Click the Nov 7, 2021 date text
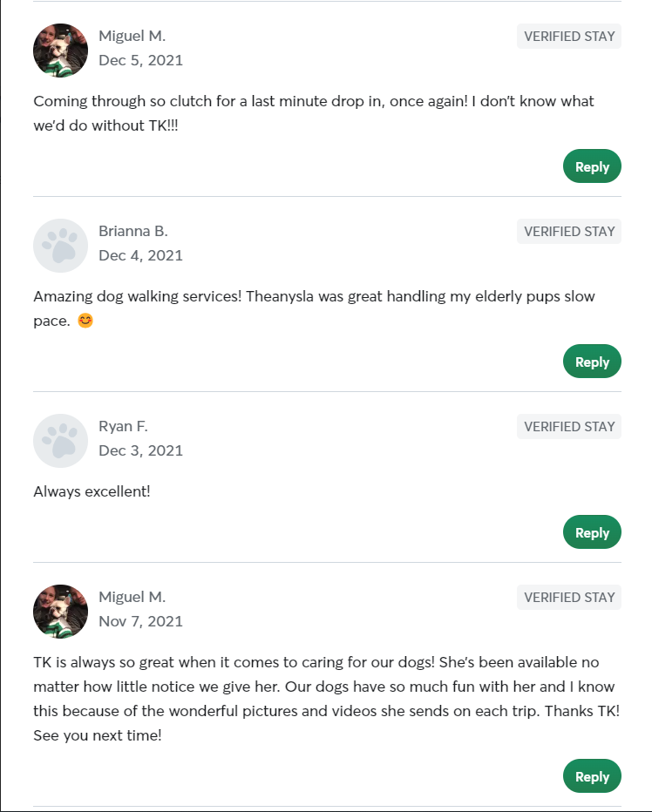The image size is (652, 812). (140, 621)
